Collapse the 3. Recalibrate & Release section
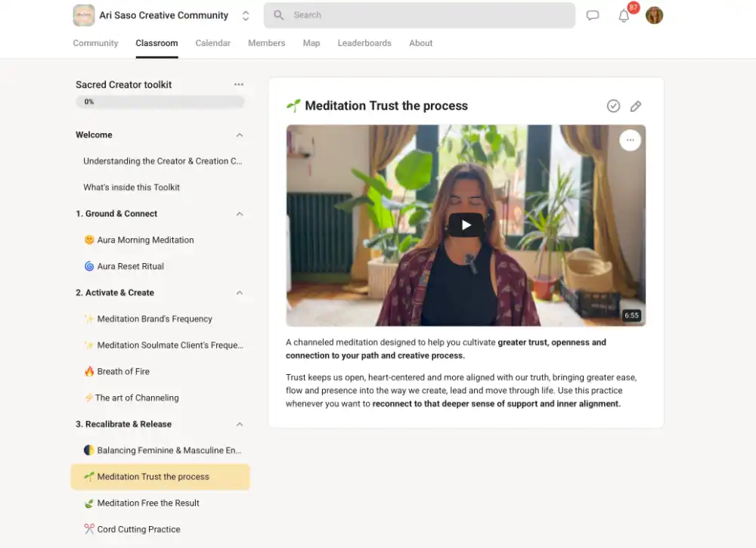The image size is (756, 548). [x=240, y=425]
